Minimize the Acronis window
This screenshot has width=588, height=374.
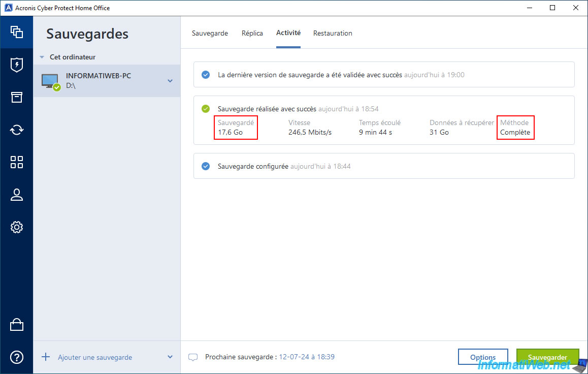tap(530, 8)
